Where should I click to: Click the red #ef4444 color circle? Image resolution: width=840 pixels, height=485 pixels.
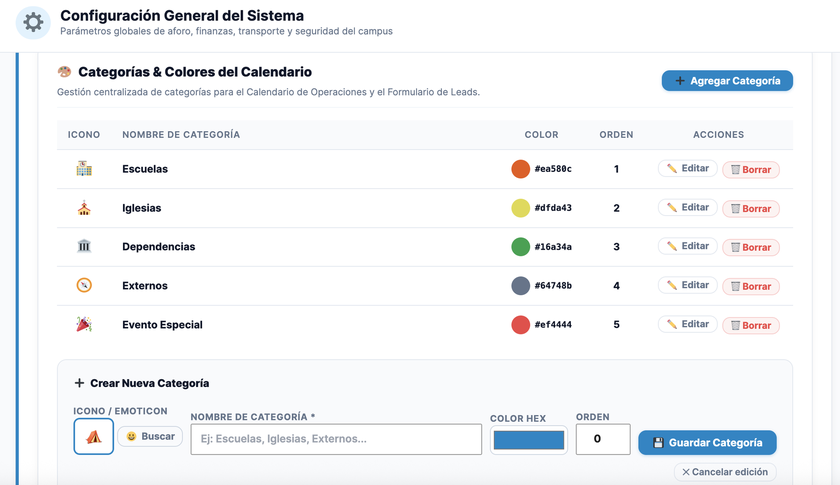coord(520,325)
